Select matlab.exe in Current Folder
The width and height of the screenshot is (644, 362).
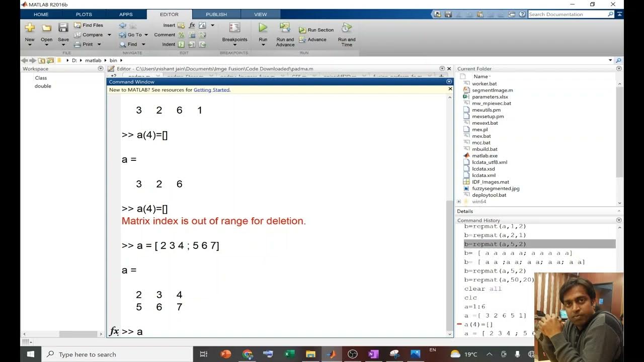[485, 156]
